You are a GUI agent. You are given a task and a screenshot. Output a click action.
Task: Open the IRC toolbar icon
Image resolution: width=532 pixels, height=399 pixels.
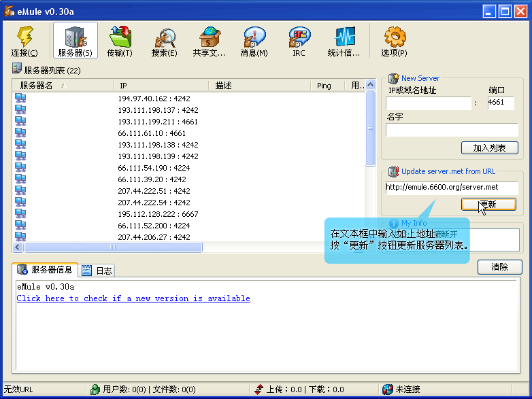click(x=299, y=41)
